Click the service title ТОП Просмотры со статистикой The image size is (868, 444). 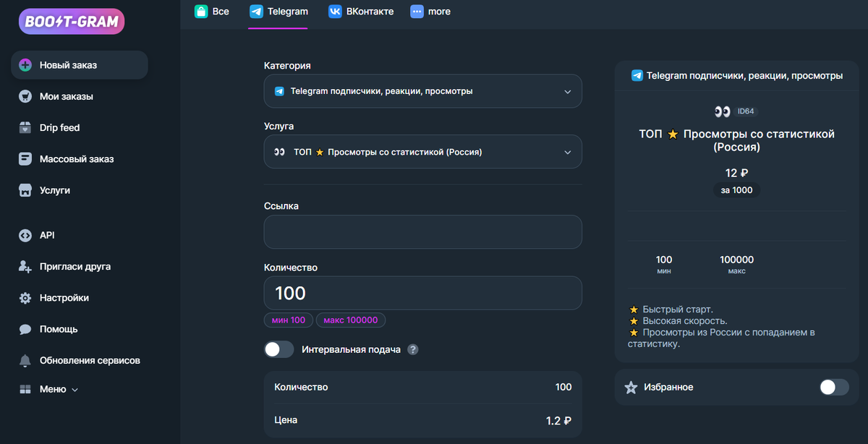click(x=736, y=140)
